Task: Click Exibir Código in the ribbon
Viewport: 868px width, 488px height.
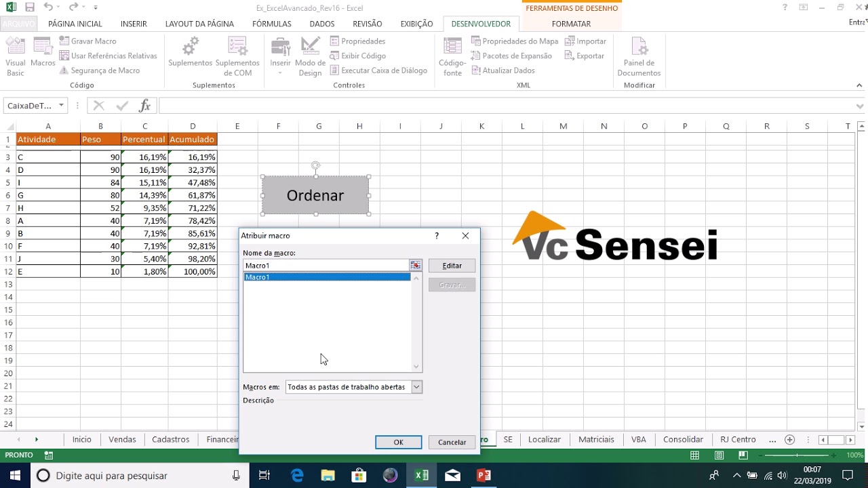Action: pyautogui.click(x=358, y=56)
